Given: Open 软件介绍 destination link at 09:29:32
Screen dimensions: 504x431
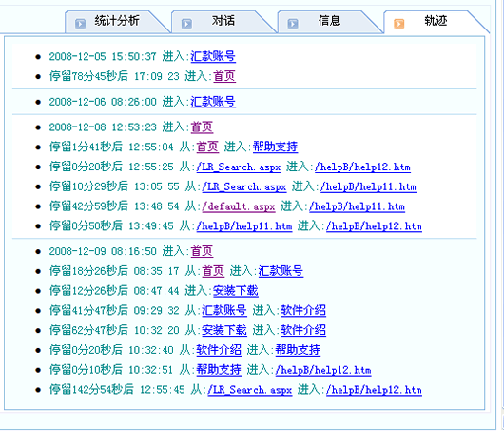Looking at the screenshot, I should (303, 311).
